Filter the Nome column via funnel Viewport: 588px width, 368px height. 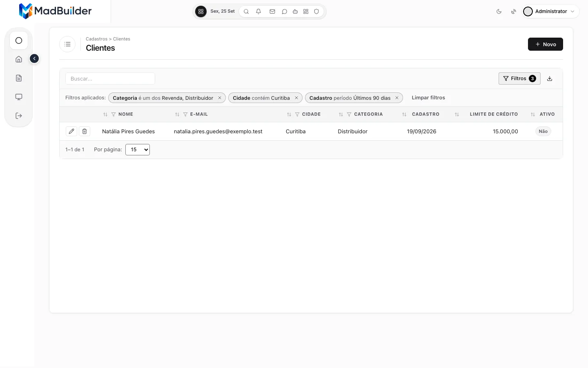[114, 114]
